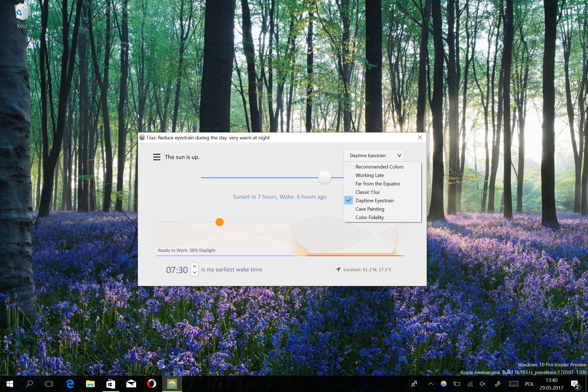Image resolution: width=588 pixels, height=392 pixels.
Task: Open f.lux tray icon in system tray
Action: click(443, 384)
